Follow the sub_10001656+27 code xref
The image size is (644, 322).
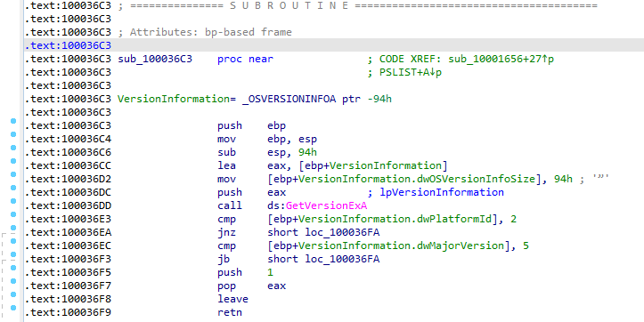pyautogui.click(x=501, y=59)
